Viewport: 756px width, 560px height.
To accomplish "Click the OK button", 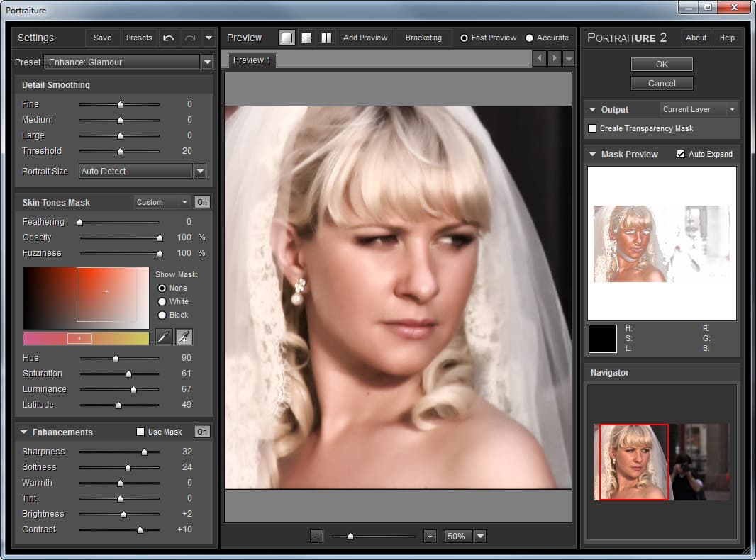I will (x=662, y=64).
